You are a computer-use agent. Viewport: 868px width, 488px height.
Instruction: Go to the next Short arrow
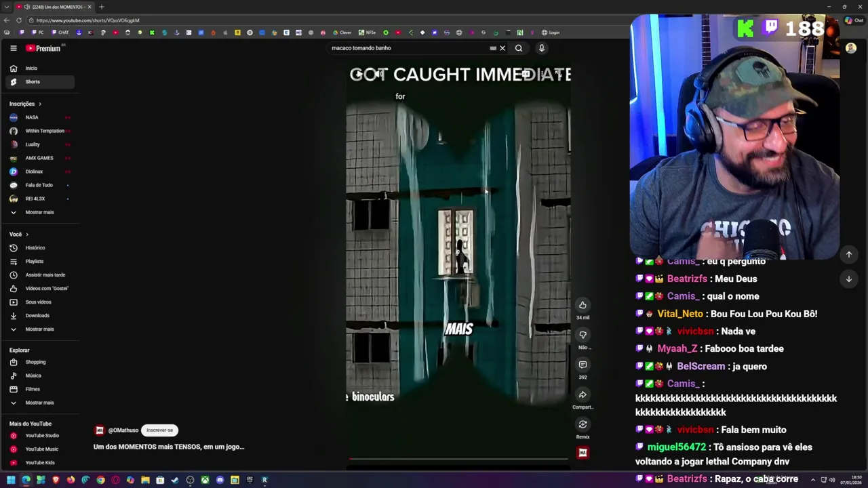(848, 279)
